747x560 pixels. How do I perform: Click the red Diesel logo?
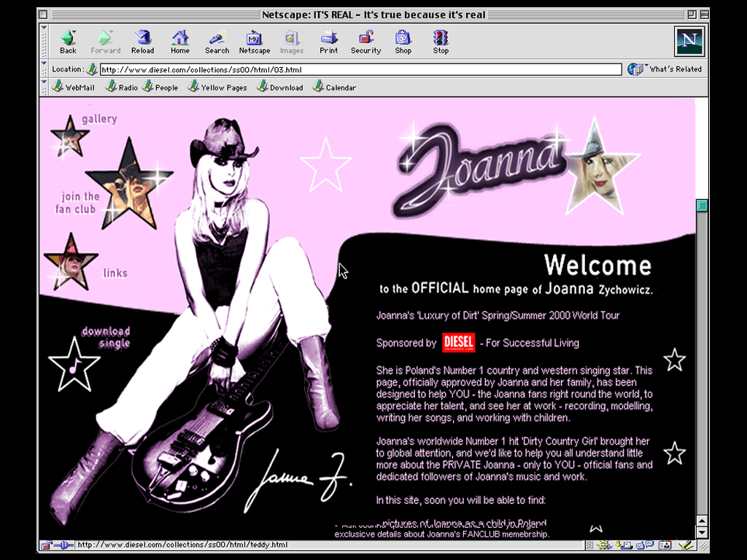coord(458,343)
